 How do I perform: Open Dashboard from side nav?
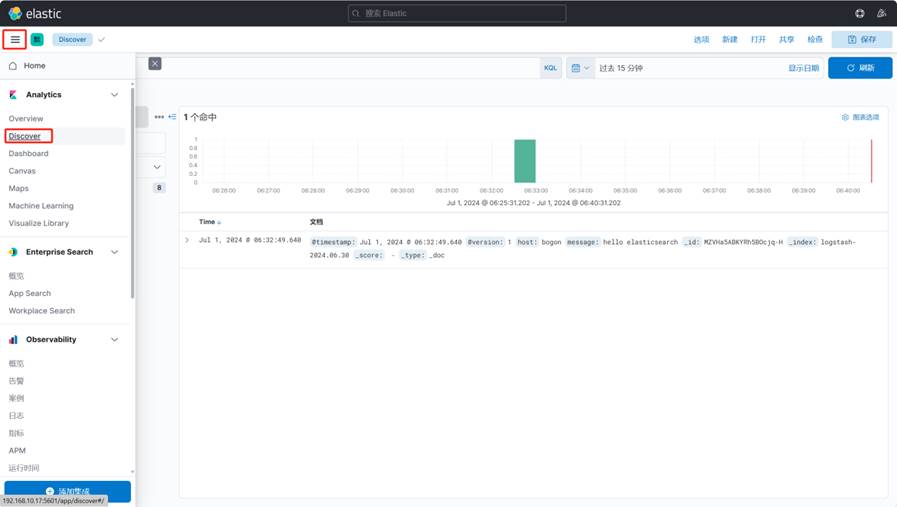pyautogui.click(x=29, y=153)
